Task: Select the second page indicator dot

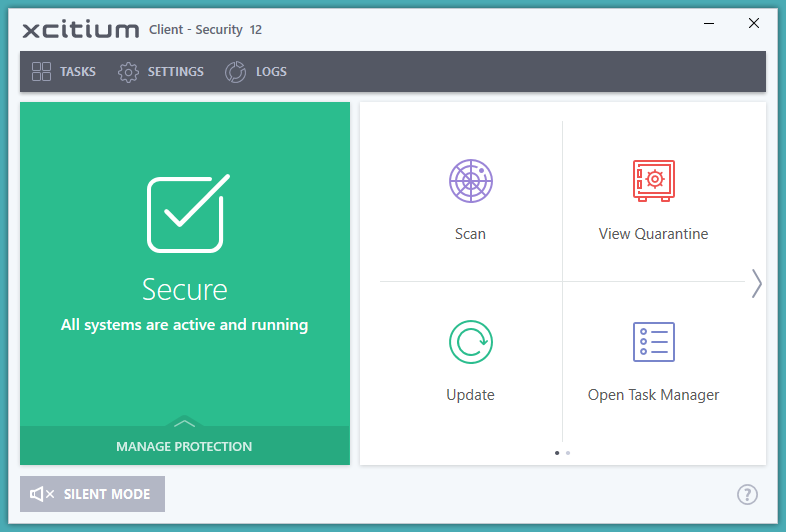Action: (568, 453)
